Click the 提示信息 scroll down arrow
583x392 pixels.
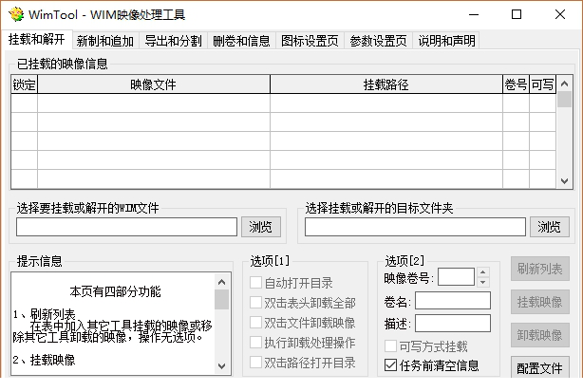pos(221,366)
